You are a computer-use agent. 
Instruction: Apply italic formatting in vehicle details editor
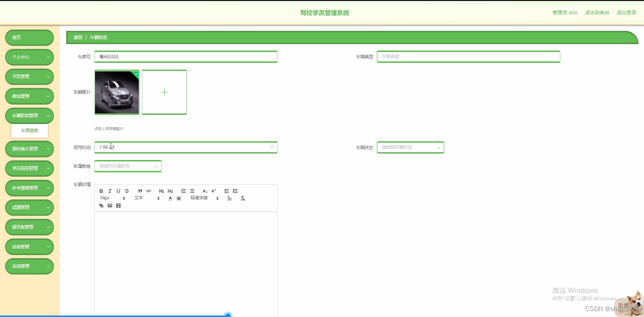pos(110,191)
